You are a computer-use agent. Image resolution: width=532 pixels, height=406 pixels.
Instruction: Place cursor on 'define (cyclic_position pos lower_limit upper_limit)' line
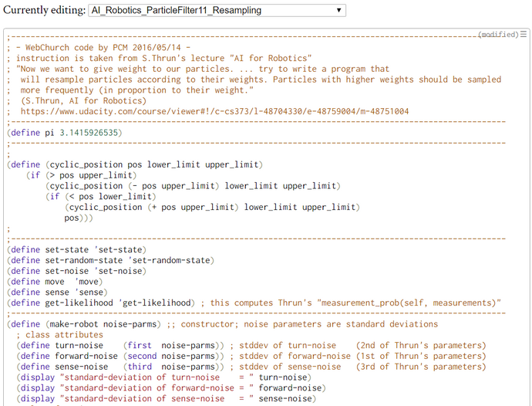coord(135,164)
